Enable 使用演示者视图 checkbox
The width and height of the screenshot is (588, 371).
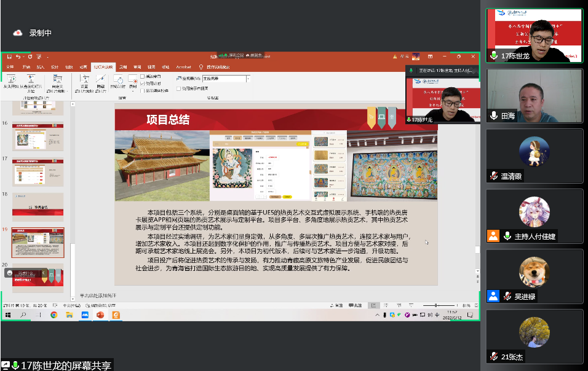click(x=178, y=88)
